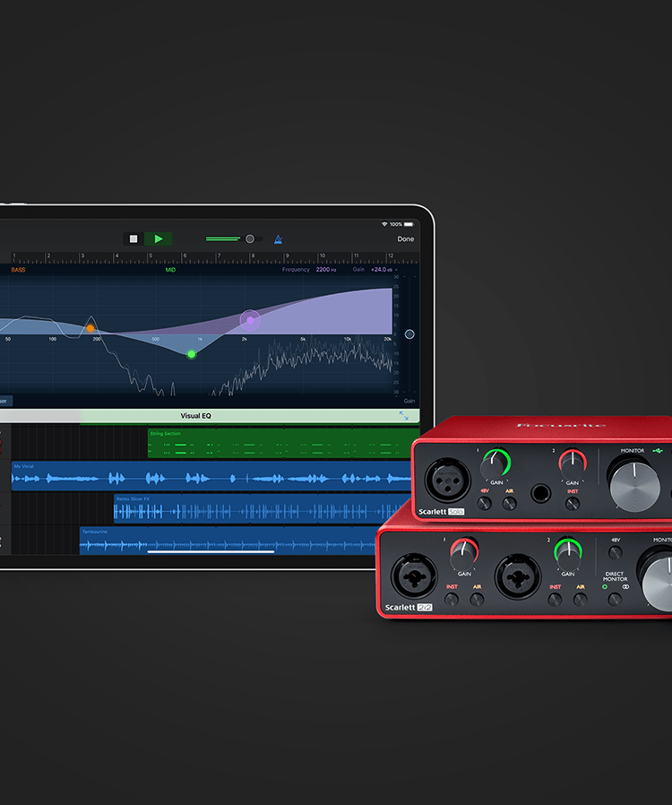Toggle the Scarlett 2i2 48V phantom button

tap(615, 553)
